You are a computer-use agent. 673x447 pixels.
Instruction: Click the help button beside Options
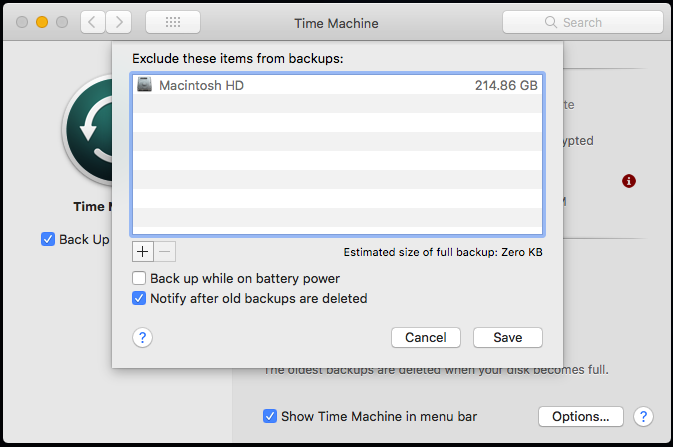click(644, 416)
